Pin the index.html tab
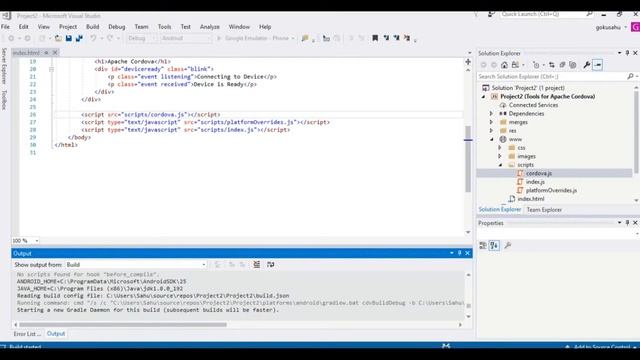Viewport: 640px width, 360px height. (x=46, y=53)
